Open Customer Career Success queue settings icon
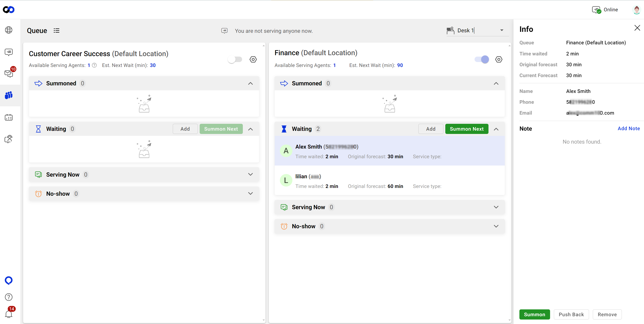The width and height of the screenshot is (644, 324). [253, 59]
